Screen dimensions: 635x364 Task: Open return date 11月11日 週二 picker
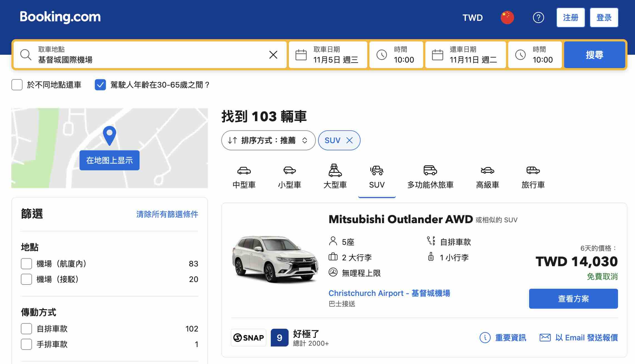tap(465, 55)
